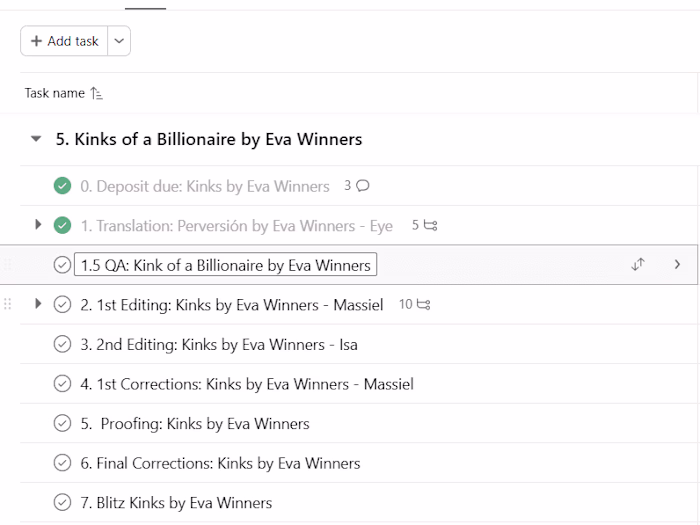Image resolution: width=700 pixels, height=525 pixels.
Task: Toggle completion for 7. Blitz Kinks task
Action: coord(62,502)
